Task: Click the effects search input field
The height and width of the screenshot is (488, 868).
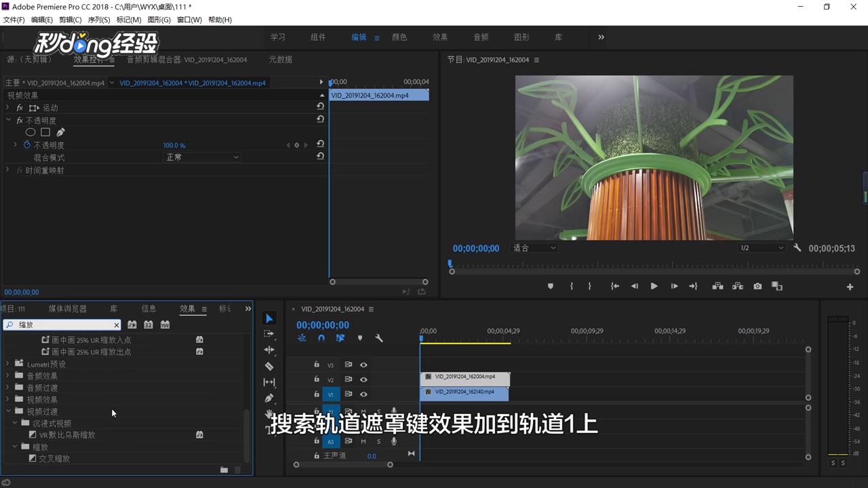Action: tap(62, 325)
